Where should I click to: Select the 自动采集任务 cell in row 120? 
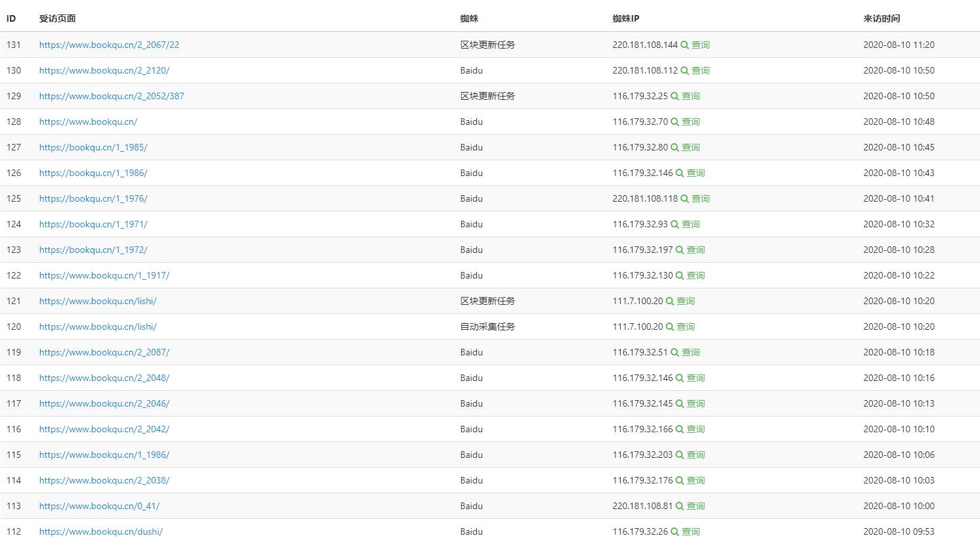pos(487,326)
